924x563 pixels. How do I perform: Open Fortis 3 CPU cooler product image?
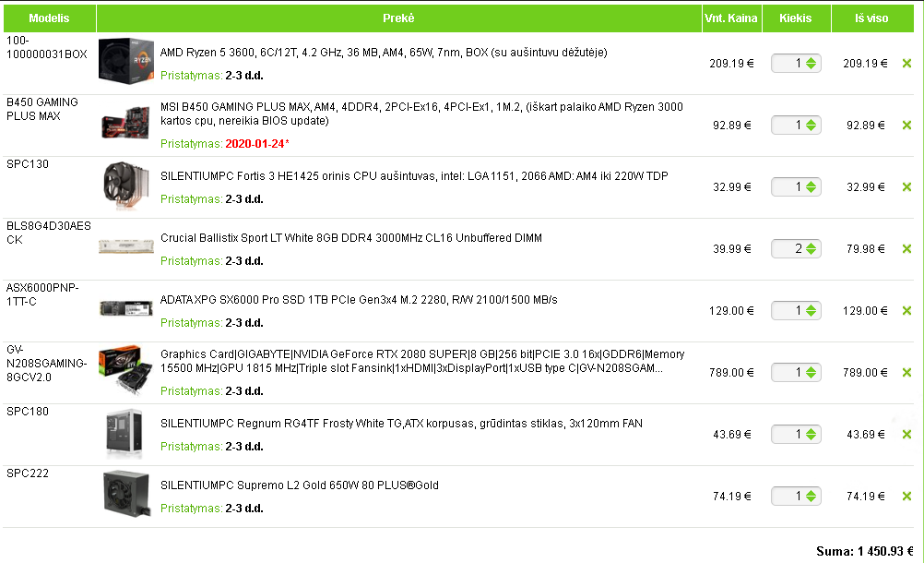pyautogui.click(x=126, y=186)
